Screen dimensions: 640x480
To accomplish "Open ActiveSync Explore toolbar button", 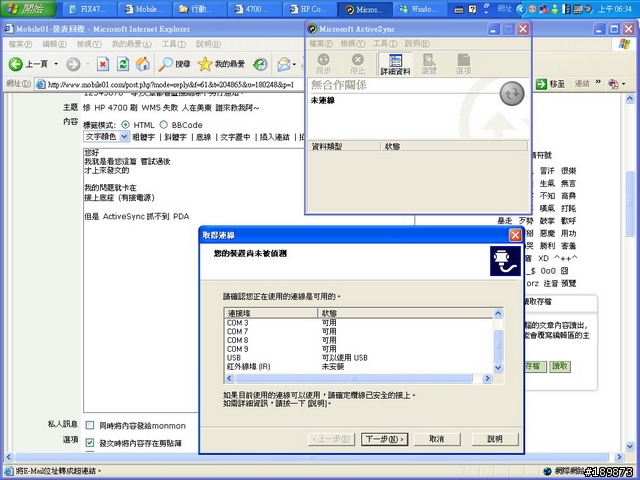I will pos(429,64).
